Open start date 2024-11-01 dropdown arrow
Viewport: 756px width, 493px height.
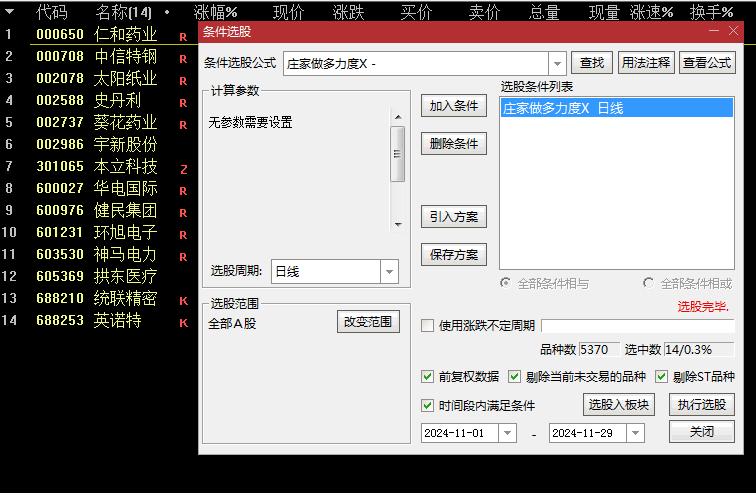[507, 433]
